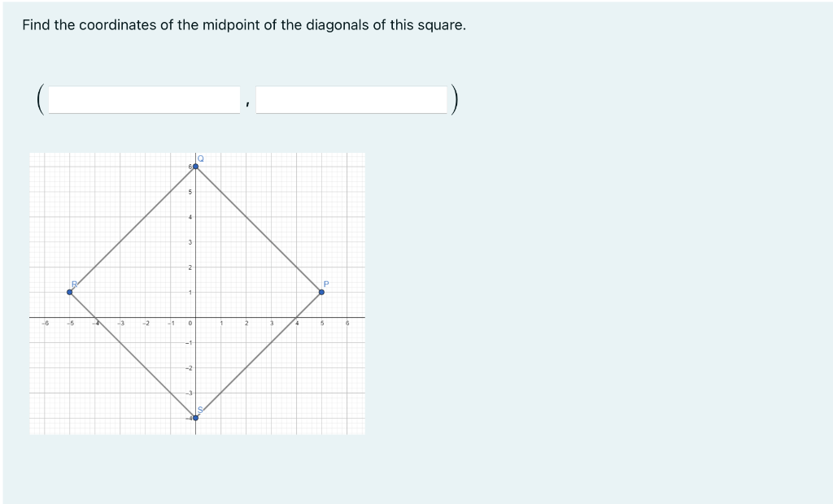
Task: Click the second coordinate input box
Action: (352, 98)
